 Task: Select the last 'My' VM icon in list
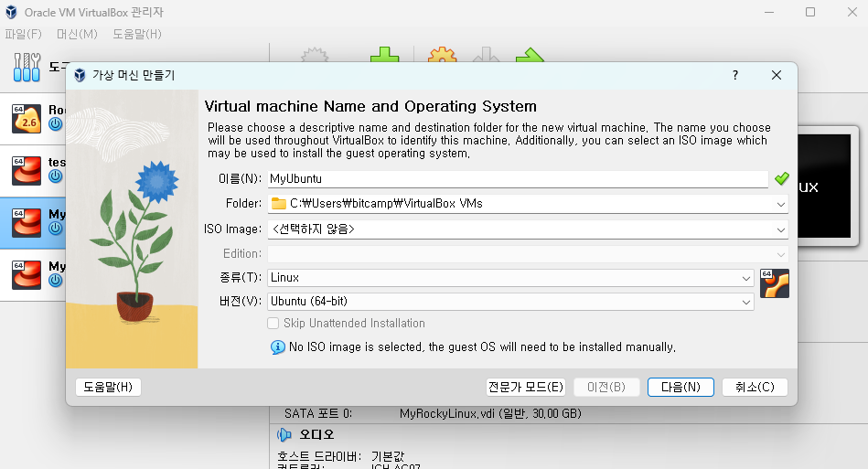coord(27,275)
